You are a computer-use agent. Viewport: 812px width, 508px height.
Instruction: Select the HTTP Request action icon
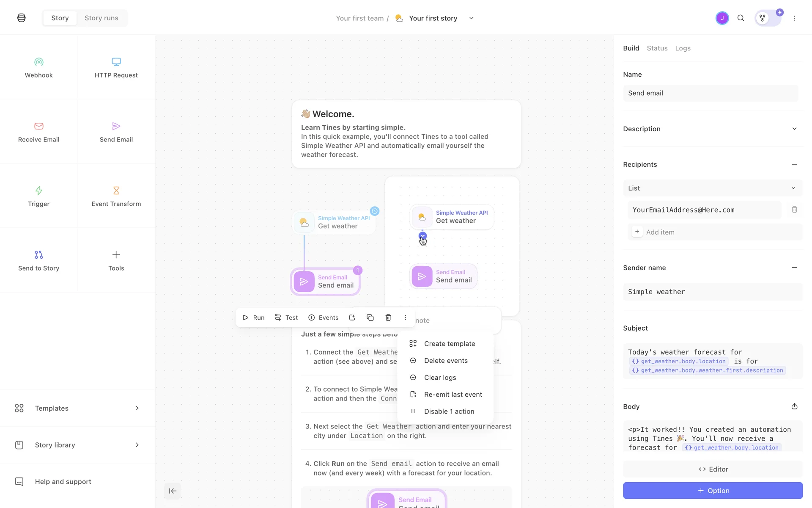116,62
